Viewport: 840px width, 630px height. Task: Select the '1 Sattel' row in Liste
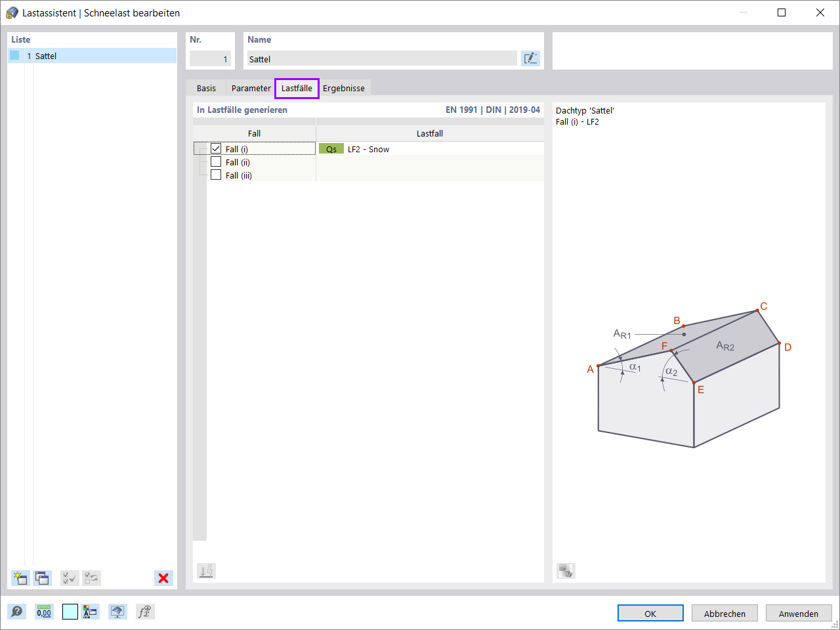click(92, 56)
